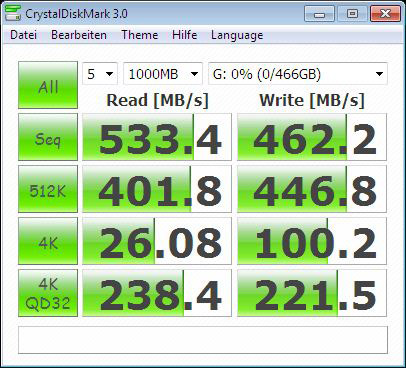The height and width of the screenshot is (368, 406).
Task: Start the 512K benchmark test
Action: coord(48,189)
